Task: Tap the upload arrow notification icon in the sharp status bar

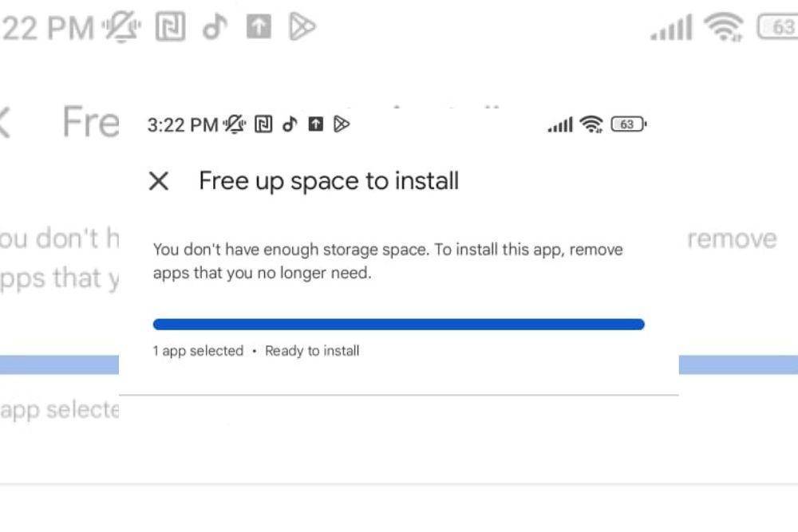Action: (x=316, y=124)
